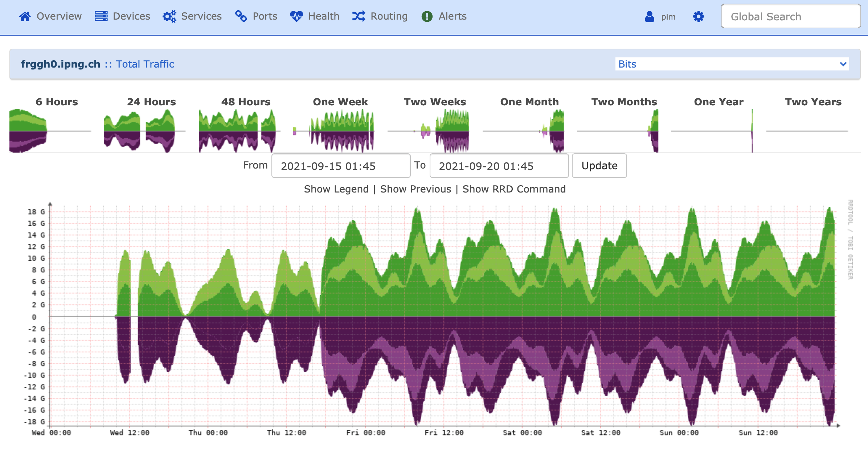Click the Services gears icon
This screenshot has height=470, width=868.
[x=169, y=16]
